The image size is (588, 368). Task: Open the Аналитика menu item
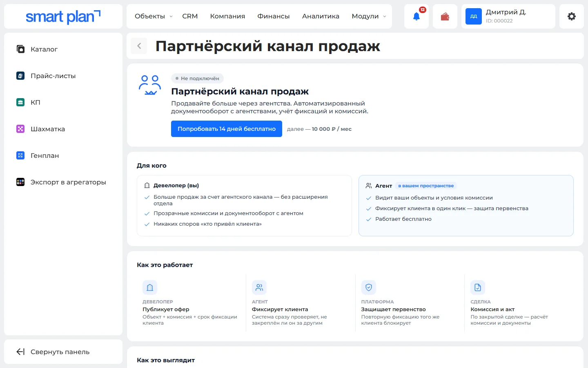click(x=321, y=16)
